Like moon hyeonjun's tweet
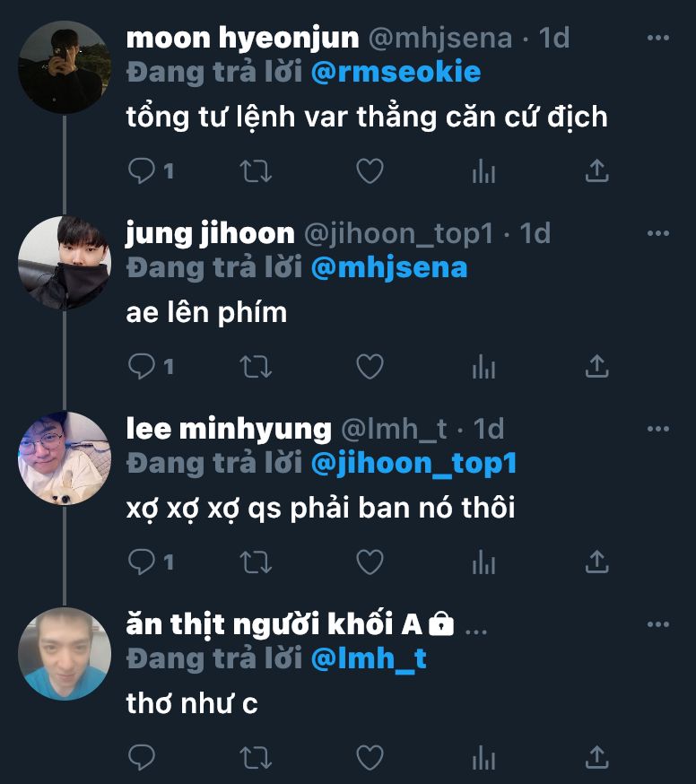The width and height of the screenshot is (696, 784). click(x=370, y=170)
